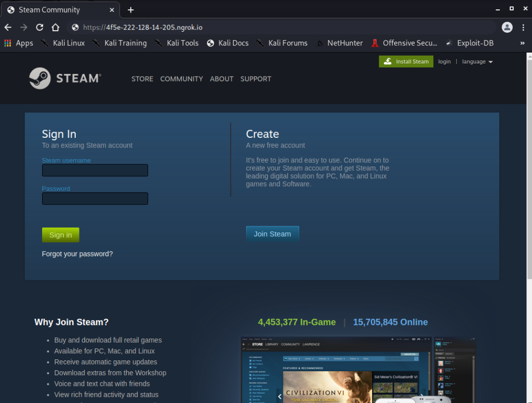The height and width of the screenshot is (403, 532).
Task: Open the ABOUT menu item
Action: 221,79
